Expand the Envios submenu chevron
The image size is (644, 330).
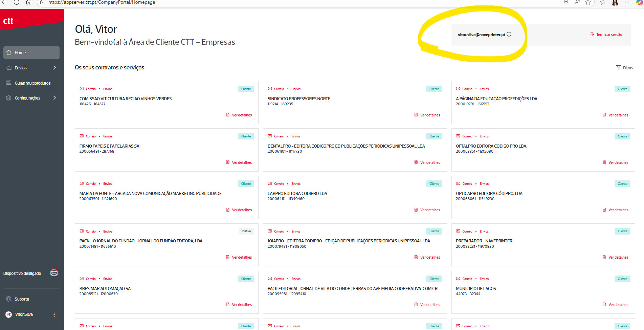pyautogui.click(x=54, y=68)
